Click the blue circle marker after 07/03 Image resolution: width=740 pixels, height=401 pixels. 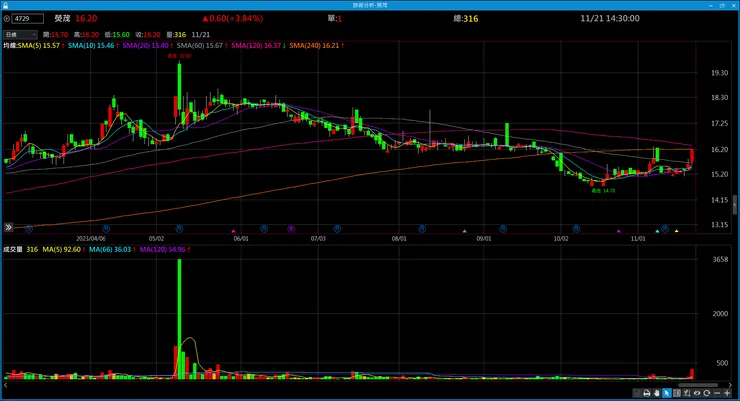[x=337, y=229]
